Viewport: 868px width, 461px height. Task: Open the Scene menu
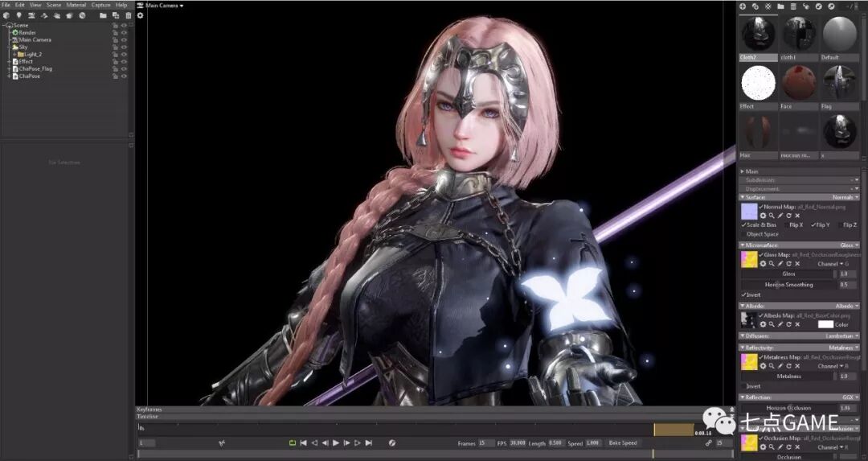click(x=54, y=5)
